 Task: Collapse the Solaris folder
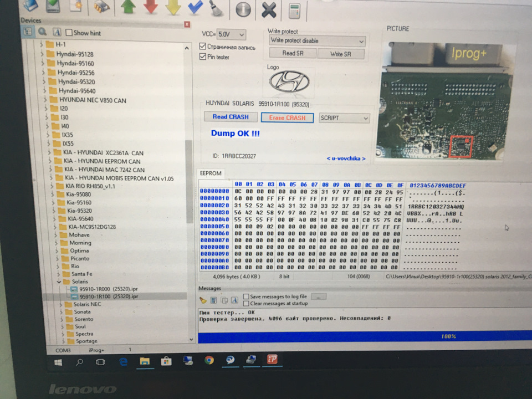click(x=59, y=282)
